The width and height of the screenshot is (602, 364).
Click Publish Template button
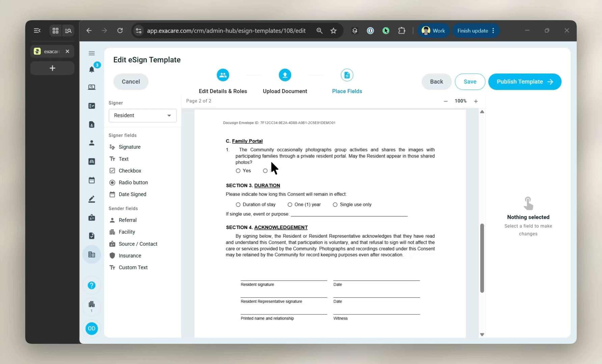pos(525,82)
